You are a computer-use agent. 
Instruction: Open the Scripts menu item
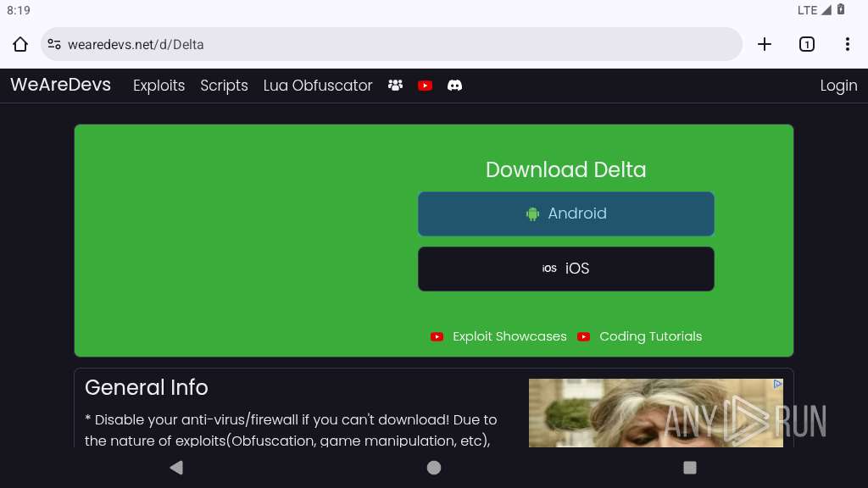coord(224,86)
